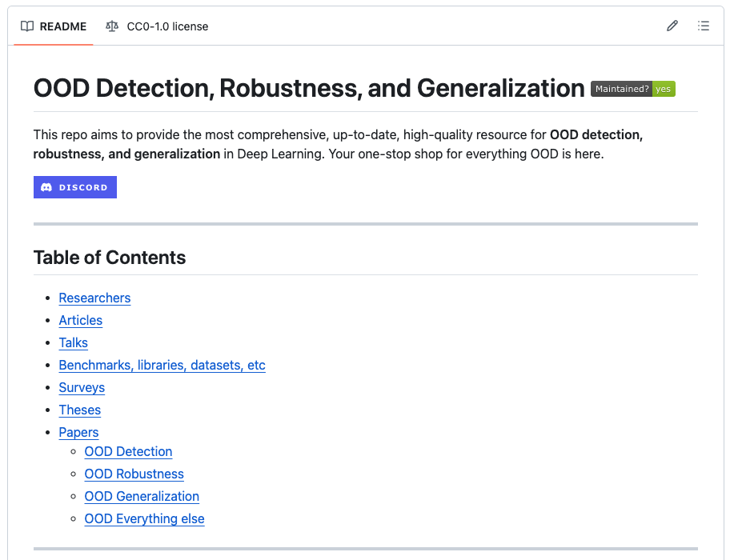Jump to the Papers section
The image size is (730, 560).
tap(78, 432)
